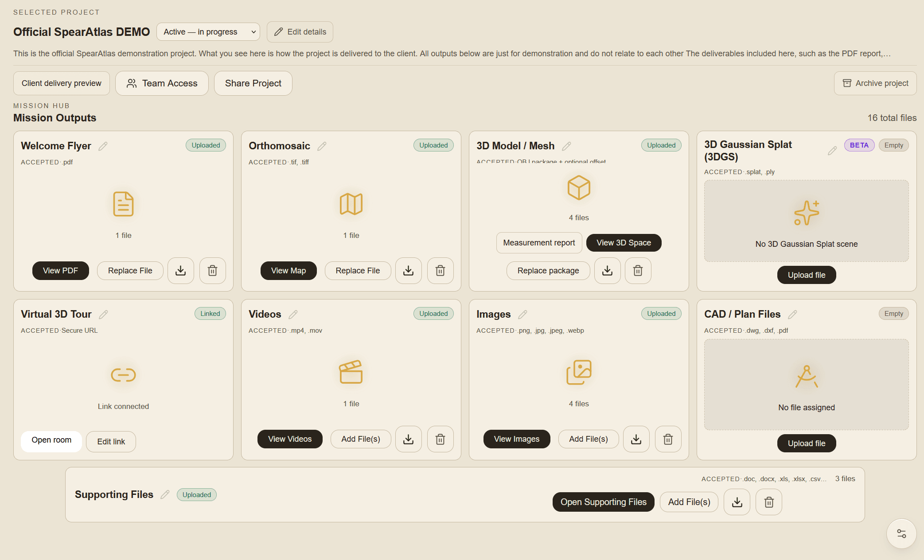924x560 pixels.
Task: Click View Map on Orthomosaic
Action: click(x=289, y=271)
